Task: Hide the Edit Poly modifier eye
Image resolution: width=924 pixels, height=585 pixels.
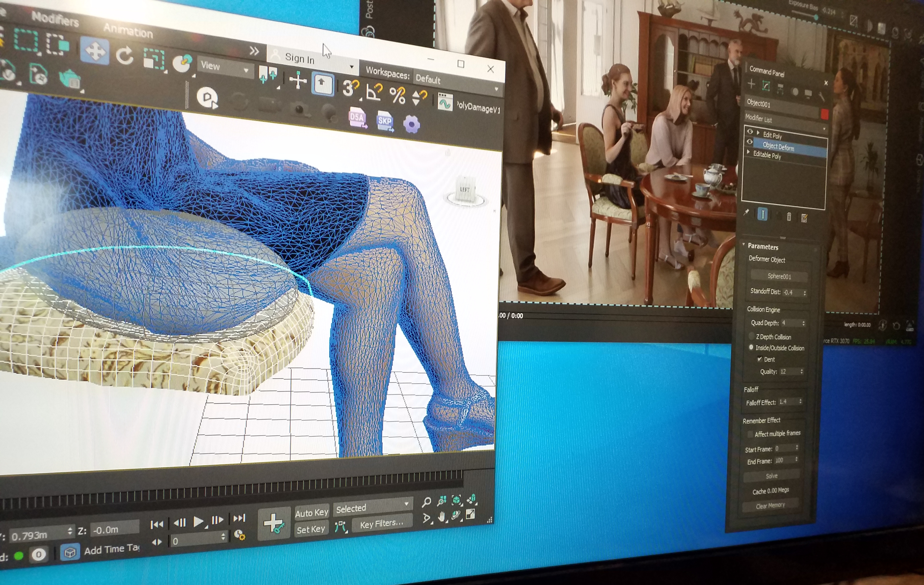Action: point(750,132)
